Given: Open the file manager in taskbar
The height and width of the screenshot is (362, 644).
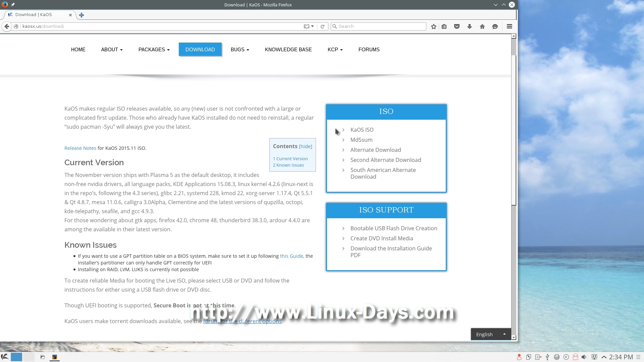Looking at the screenshot, I should [x=43, y=357].
